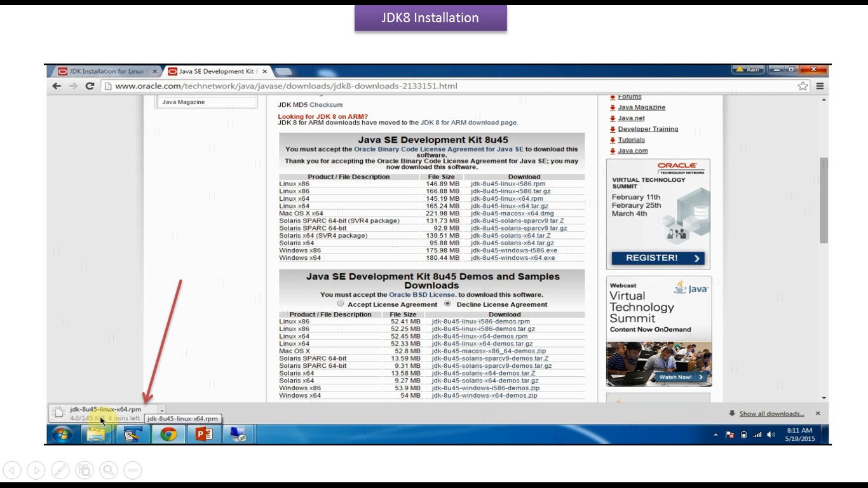
Task: Click the power/battery tray icon
Action: (743, 435)
